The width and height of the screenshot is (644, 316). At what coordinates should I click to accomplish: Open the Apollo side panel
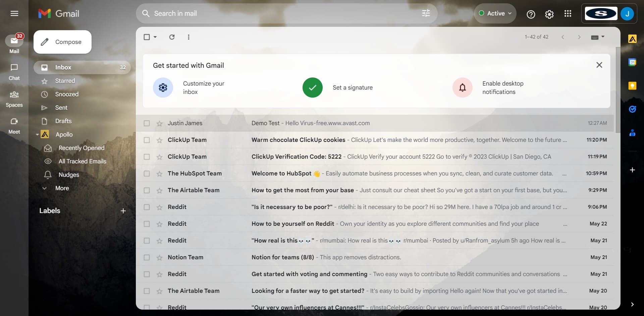coord(633,38)
